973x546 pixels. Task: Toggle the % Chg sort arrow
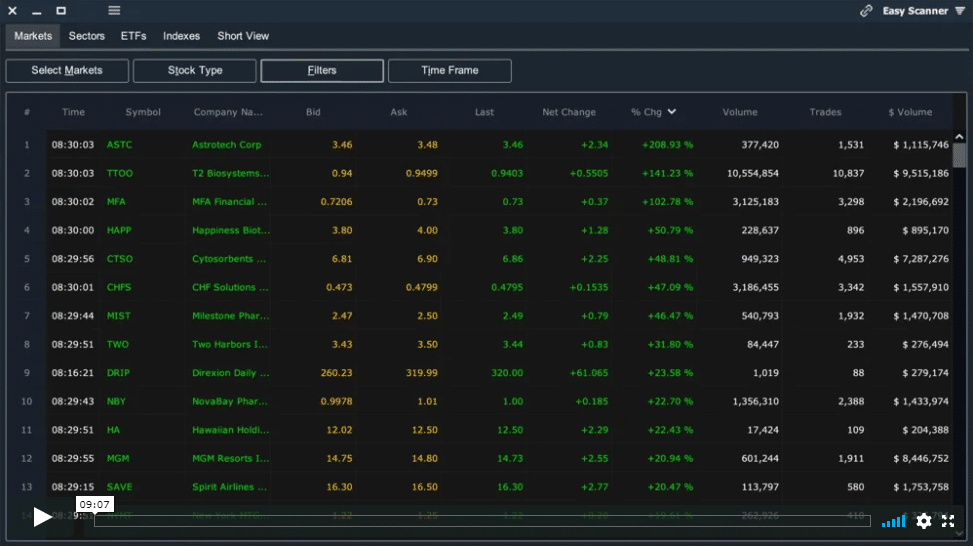coord(672,112)
